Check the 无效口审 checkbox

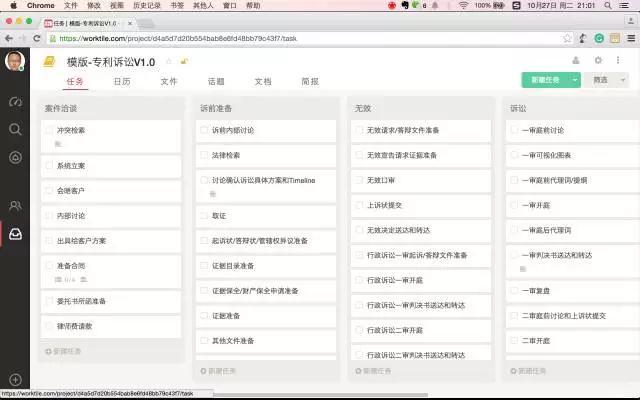[x=359, y=180]
